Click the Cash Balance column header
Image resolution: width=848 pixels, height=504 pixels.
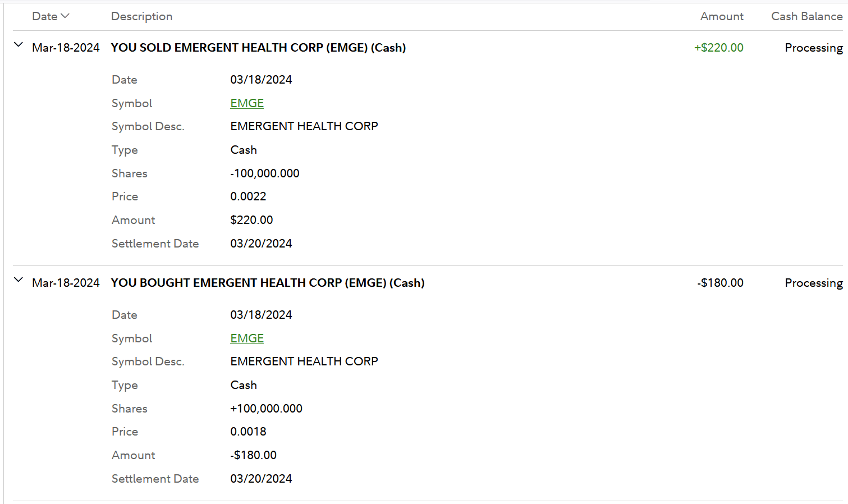[x=806, y=16]
